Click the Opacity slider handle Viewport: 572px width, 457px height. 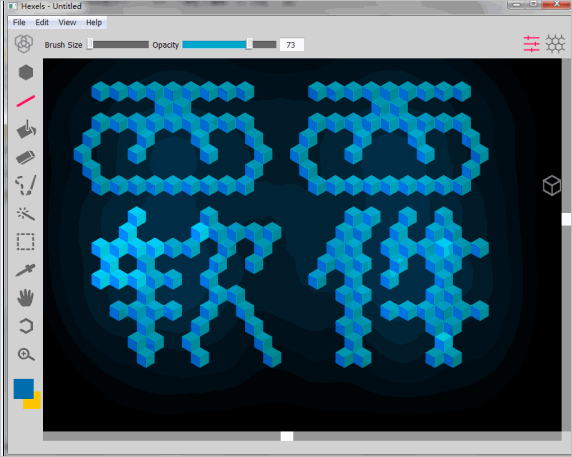tap(250, 44)
